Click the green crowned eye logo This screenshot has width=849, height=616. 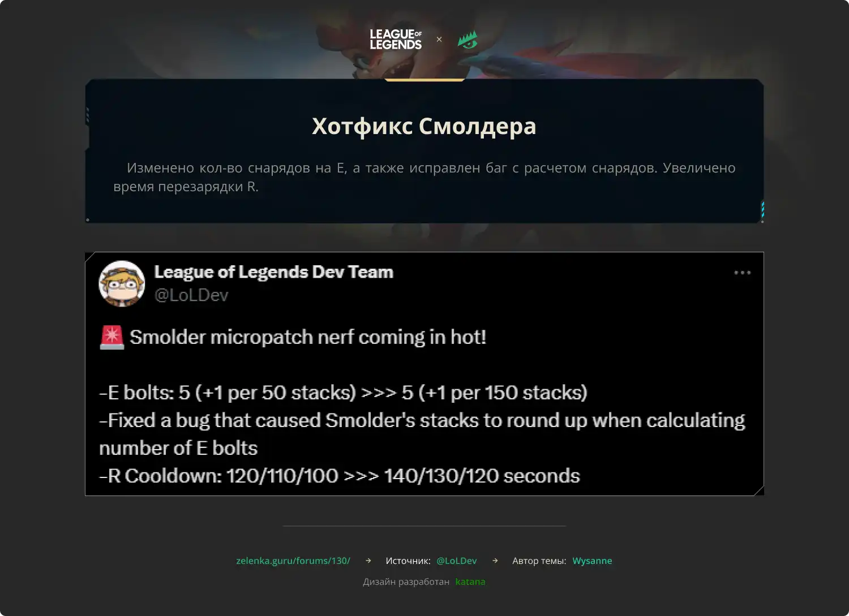(x=468, y=40)
